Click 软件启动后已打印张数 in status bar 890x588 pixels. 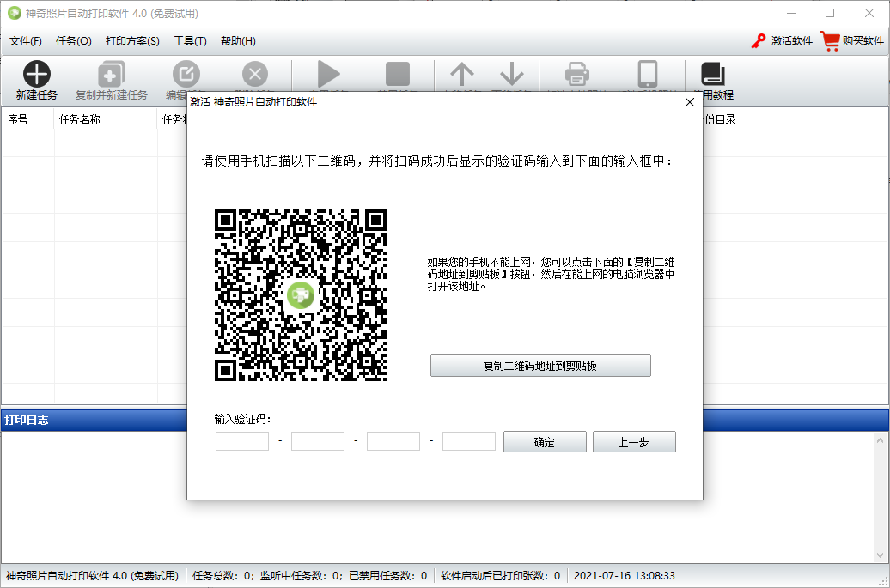[500, 575]
